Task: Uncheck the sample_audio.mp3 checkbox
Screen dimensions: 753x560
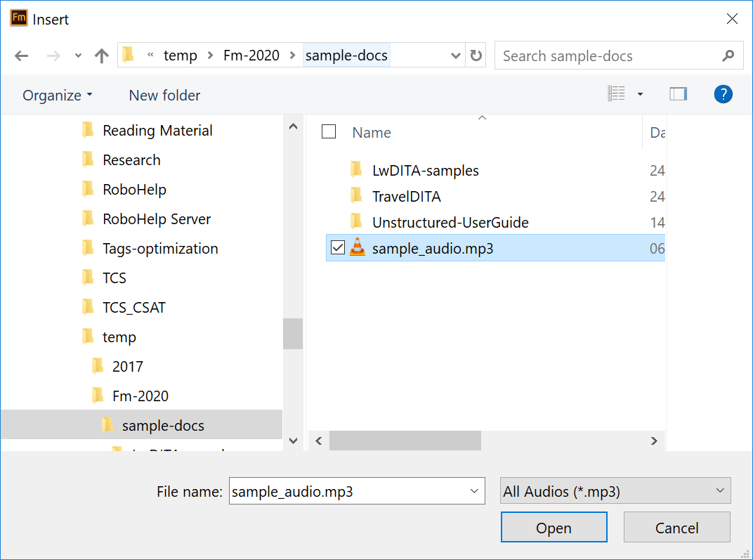Action: (x=338, y=248)
